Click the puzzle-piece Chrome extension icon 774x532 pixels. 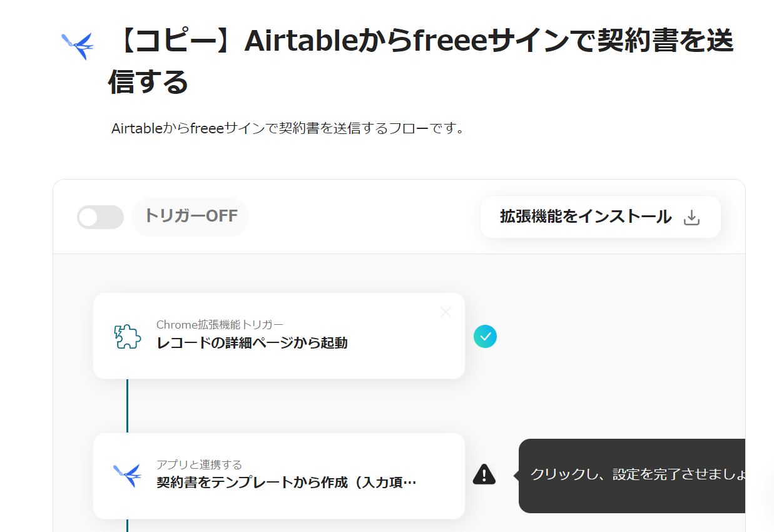[127, 336]
